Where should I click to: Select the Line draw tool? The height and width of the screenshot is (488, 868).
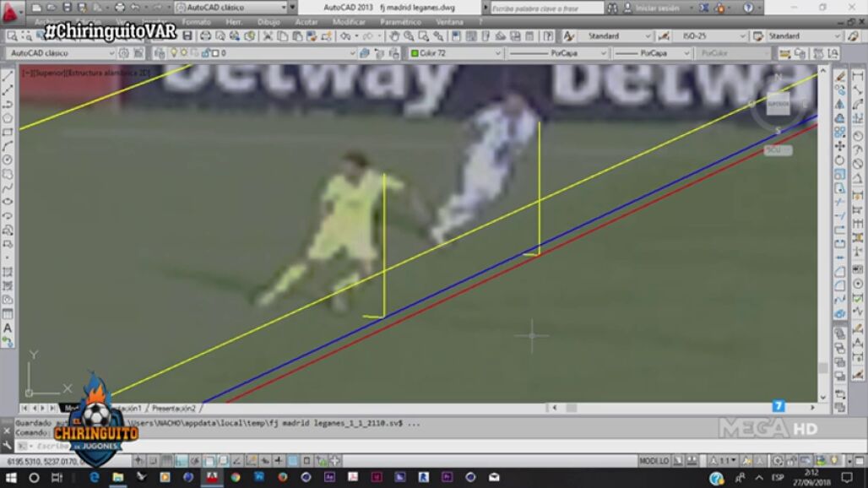8,76
